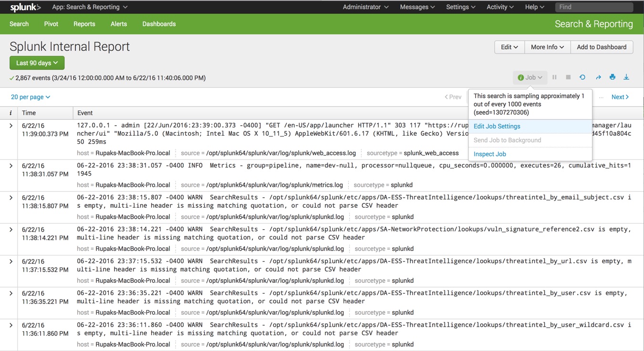The height and width of the screenshot is (351, 644).
Task: Click the splunk_web_access sourcetype value
Action: [431, 153]
